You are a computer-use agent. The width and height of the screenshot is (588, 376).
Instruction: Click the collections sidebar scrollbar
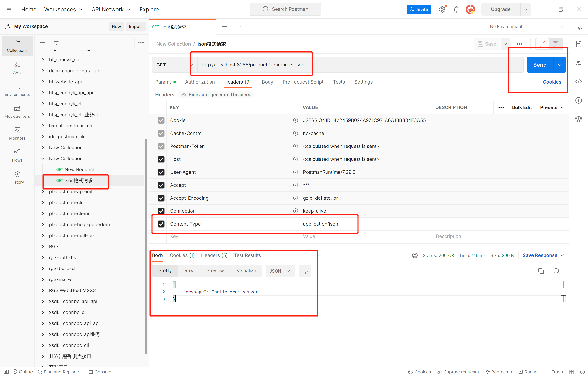pyautogui.click(x=146, y=247)
